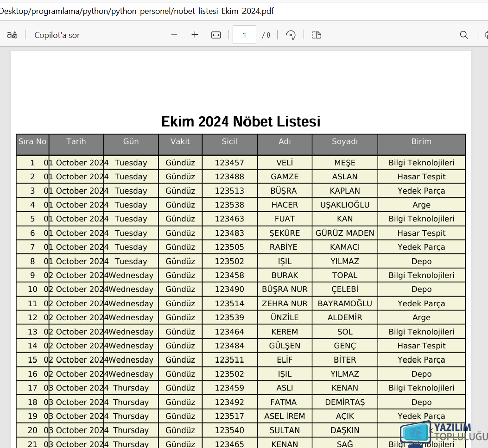Click the surname KAMACI
Image resolution: width=488 pixels, height=448 pixels.
[x=345, y=247]
